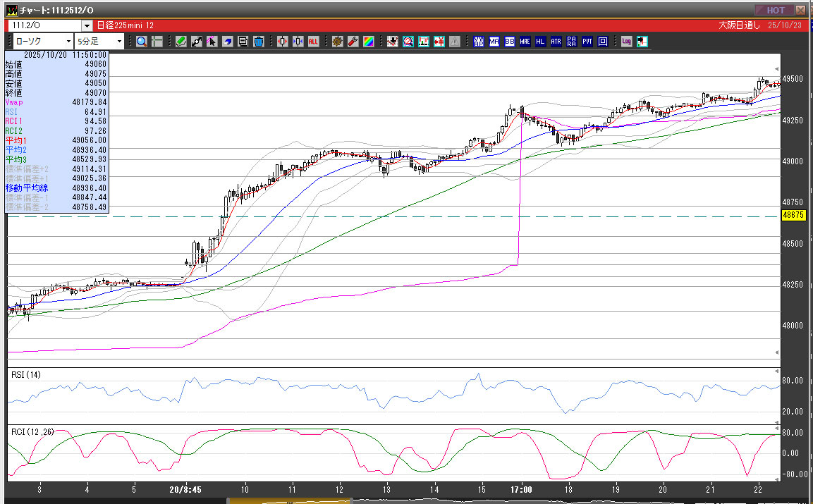The width and height of the screenshot is (813, 504).
Task: Toggle the PVT indicator button
Action: (x=587, y=42)
